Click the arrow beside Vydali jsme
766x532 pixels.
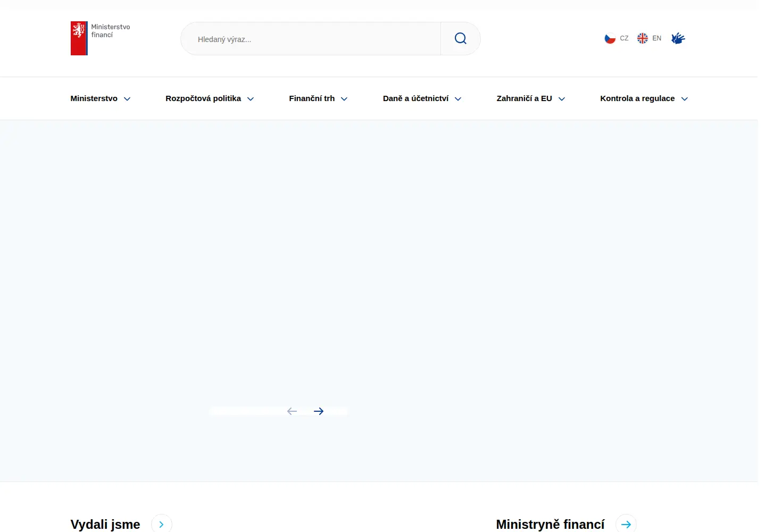tap(162, 524)
